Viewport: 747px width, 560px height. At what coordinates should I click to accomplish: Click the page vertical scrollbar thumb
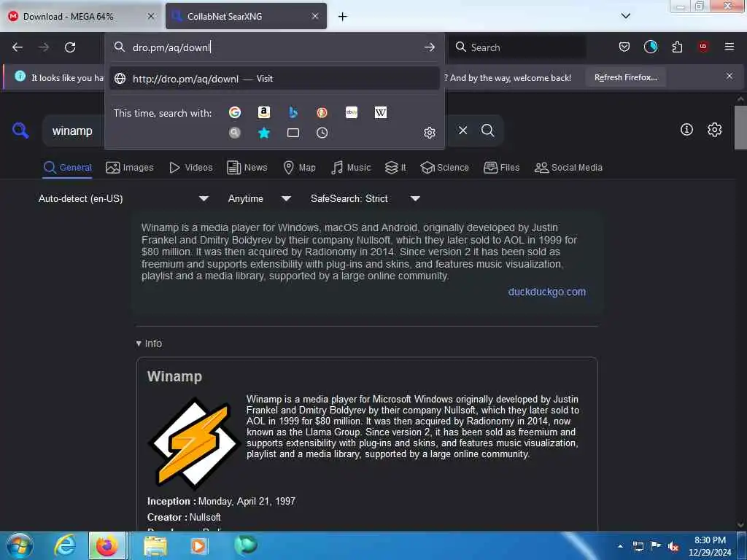coord(740,128)
